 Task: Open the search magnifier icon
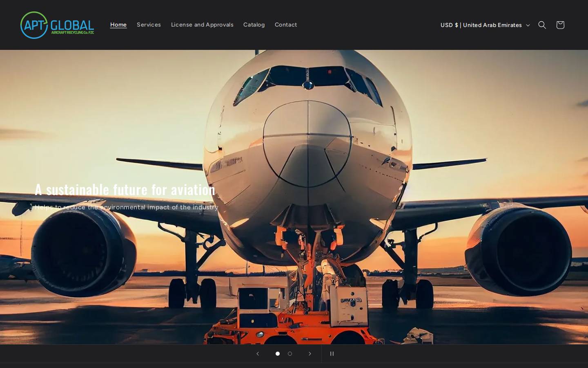click(x=542, y=25)
